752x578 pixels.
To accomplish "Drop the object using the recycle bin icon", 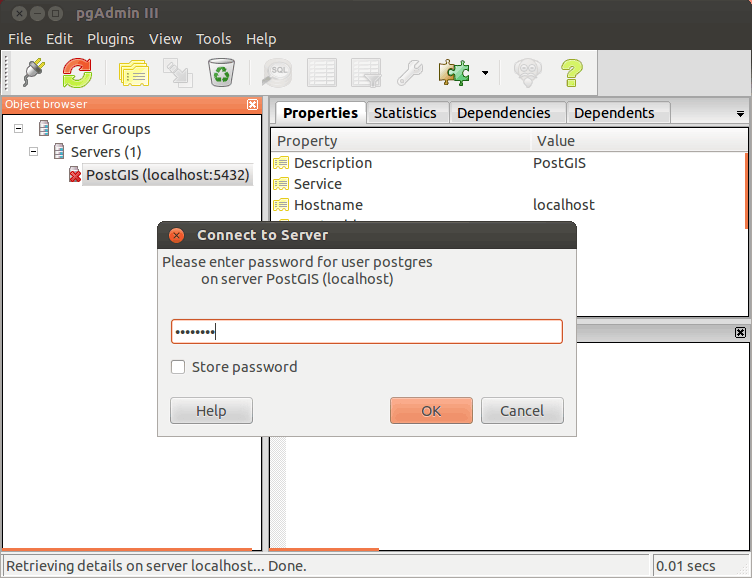I will 221,73.
